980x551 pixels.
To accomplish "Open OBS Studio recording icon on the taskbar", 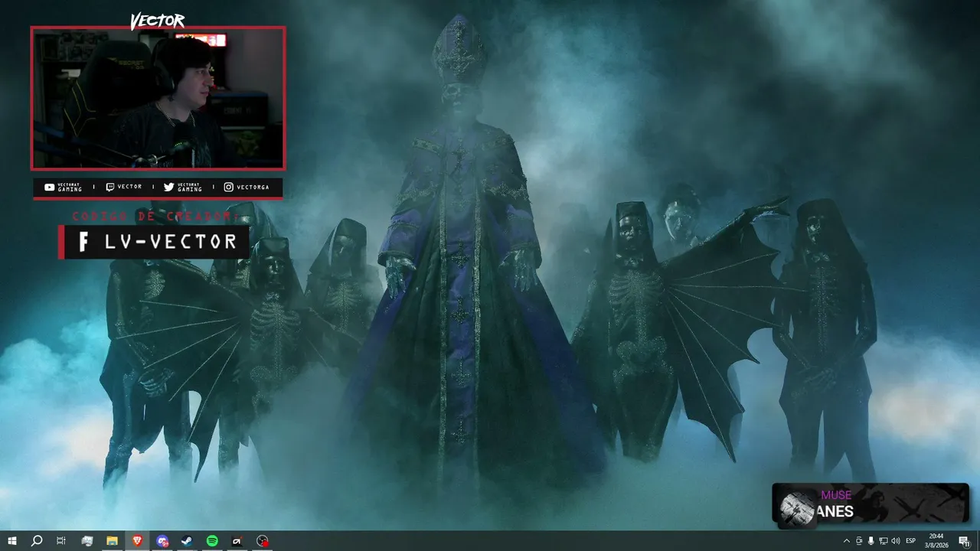I will pos(263,541).
